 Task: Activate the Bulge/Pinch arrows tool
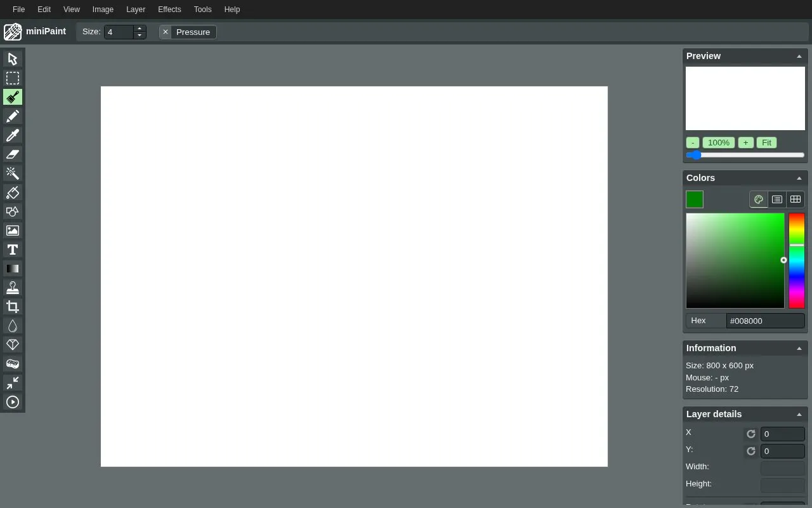pos(13,383)
